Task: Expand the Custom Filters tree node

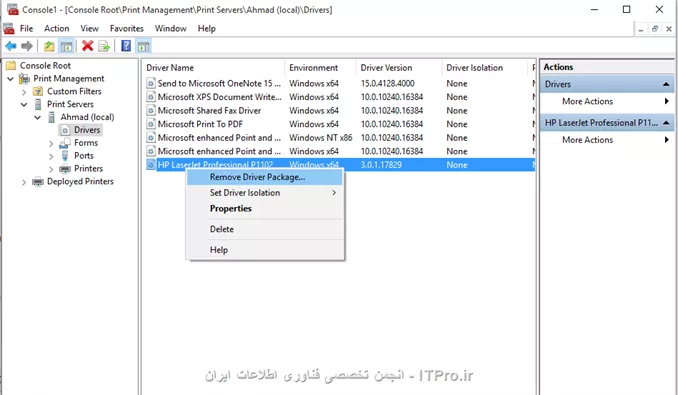Action: coord(24,92)
